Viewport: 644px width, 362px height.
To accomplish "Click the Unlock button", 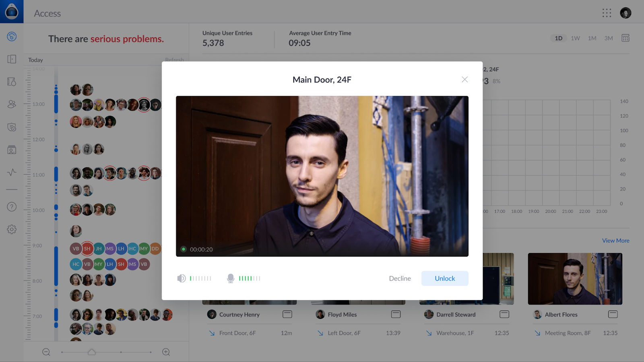I will click(444, 278).
